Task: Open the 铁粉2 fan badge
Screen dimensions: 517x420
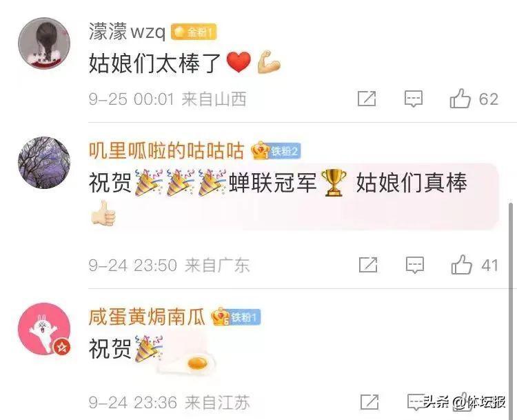Action: tap(276, 151)
